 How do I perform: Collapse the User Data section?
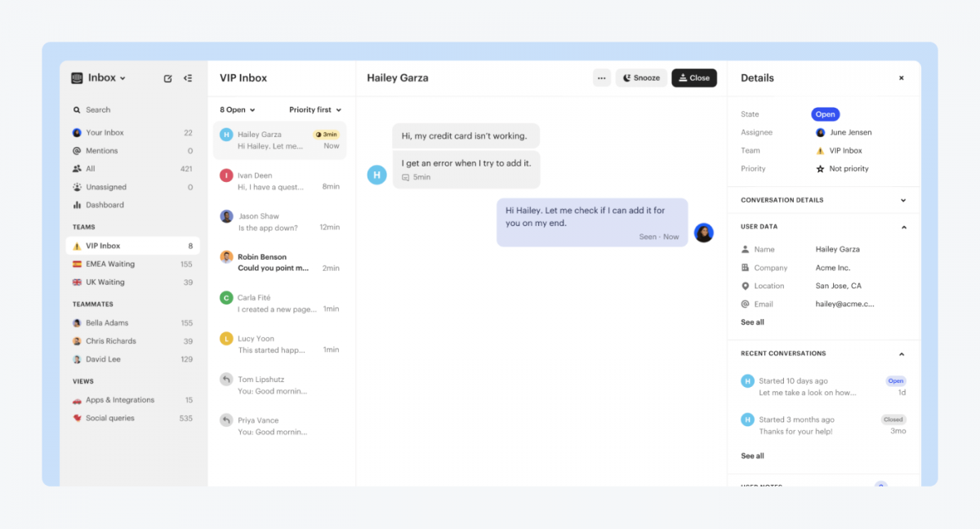tap(903, 226)
